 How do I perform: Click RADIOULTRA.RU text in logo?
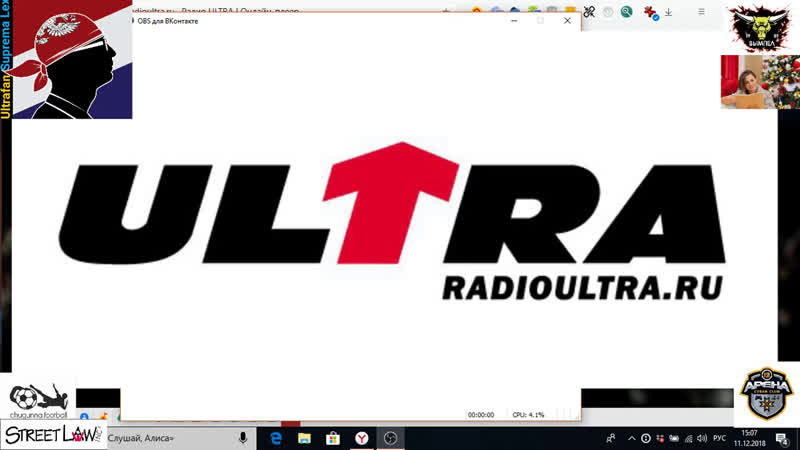click(x=582, y=288)
